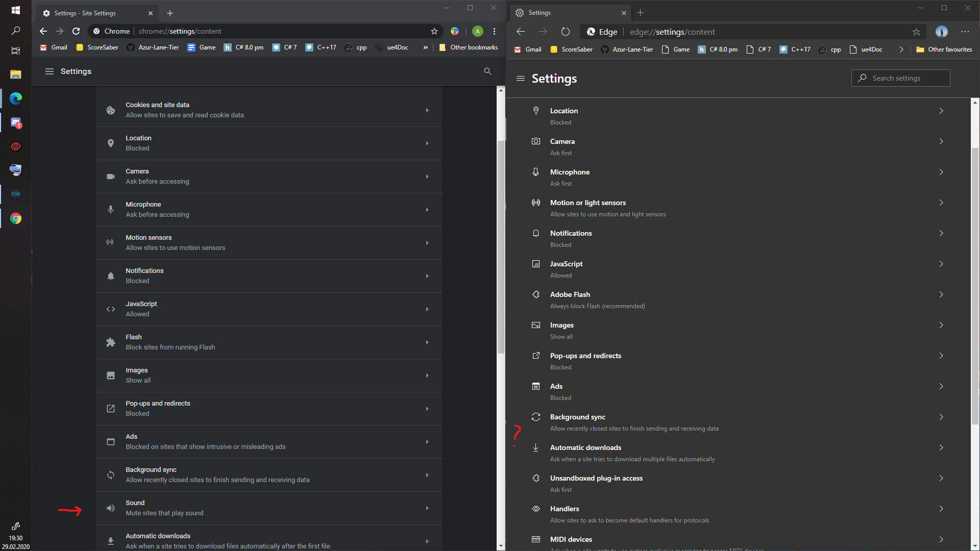Open ue4Doc favourite in Edge
980x551 pixels.
coord(866,49)
